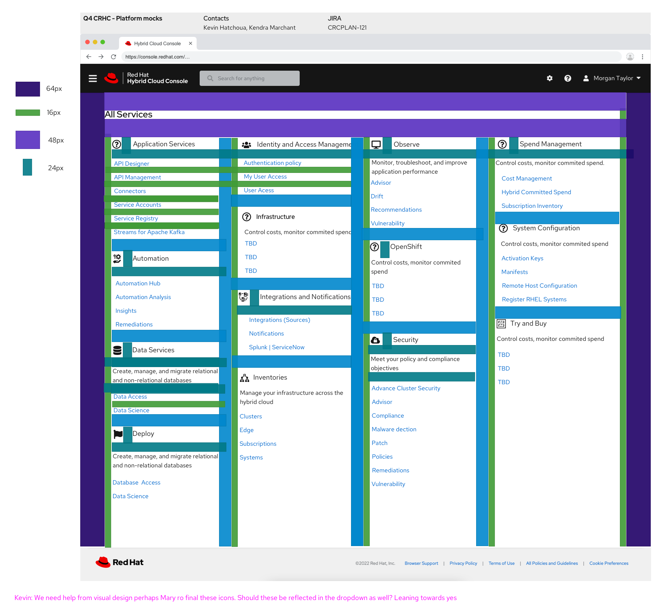Viewport: 672px width, 616px height.
Task: Open Hybrid Committed Spend link
Action: pos(536,192)
